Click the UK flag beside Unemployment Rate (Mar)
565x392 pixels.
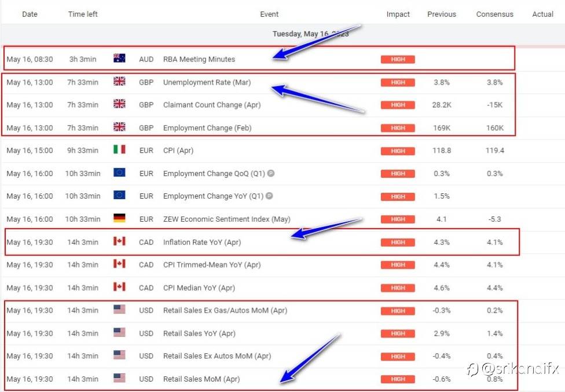coord(119,81)
